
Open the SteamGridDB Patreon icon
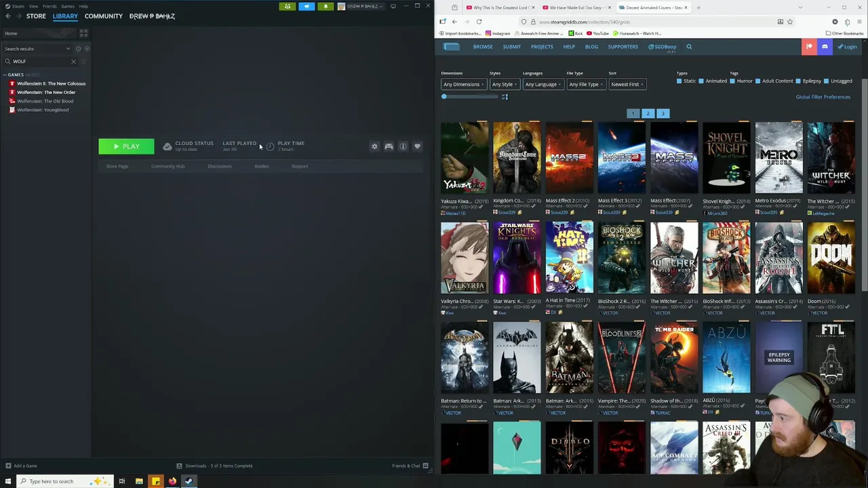[x=809, y=47]
